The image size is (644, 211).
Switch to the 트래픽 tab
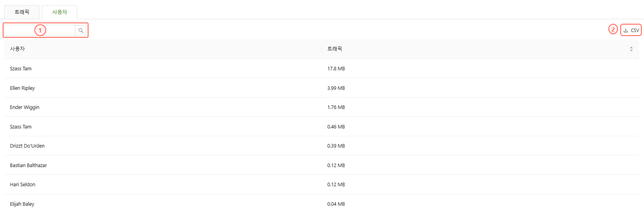click(22, 12)
